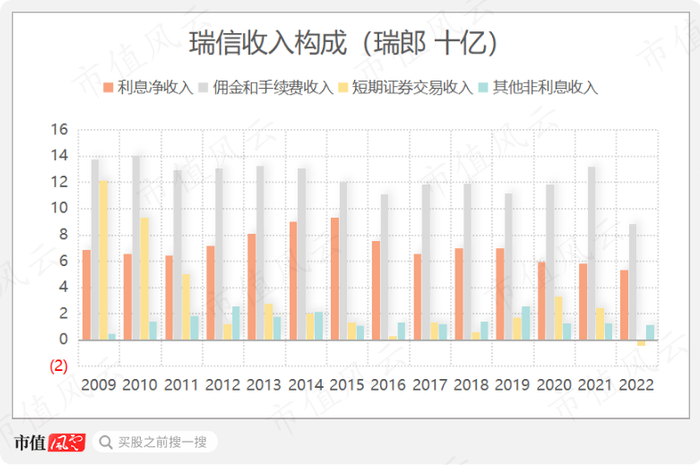Viewport: 700px width, 465px height.
Task: Click the teal 2019 other income bar
Action: pos(526,323)
